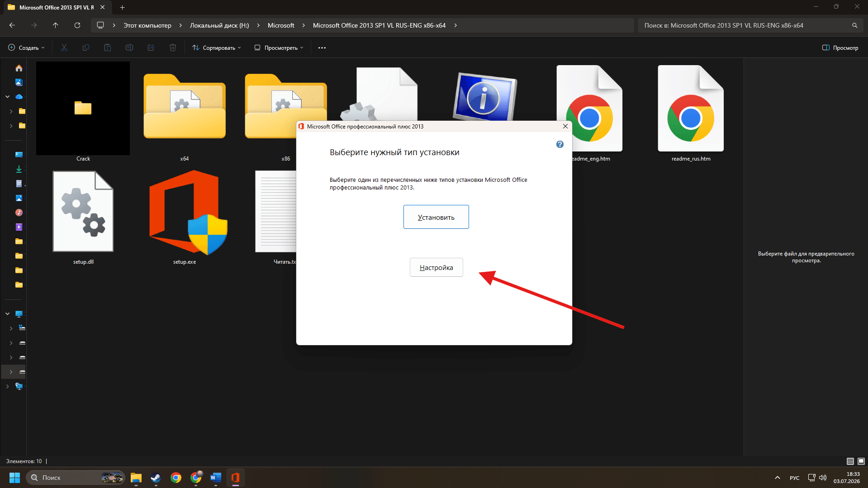The image size is (868, 488).
Task: Click the Установить button
Action: click(436, 217)
